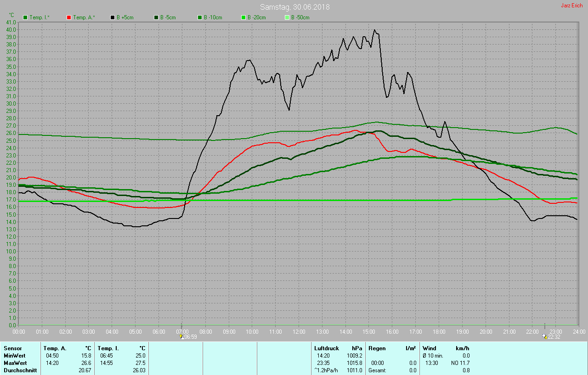Click the "22:32" sunset time label
Image resolution: width=588 pixels, height=375 pixels.
click(554, 337)
